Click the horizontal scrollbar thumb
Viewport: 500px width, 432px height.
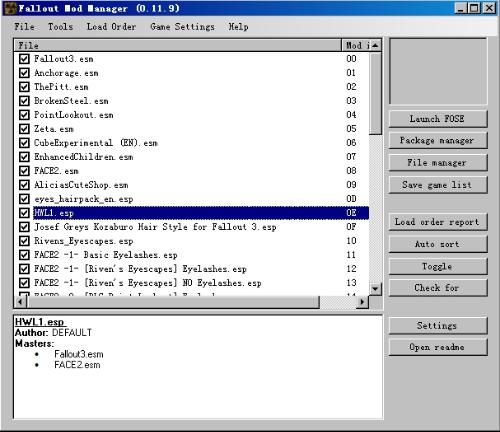pos(173,302)
